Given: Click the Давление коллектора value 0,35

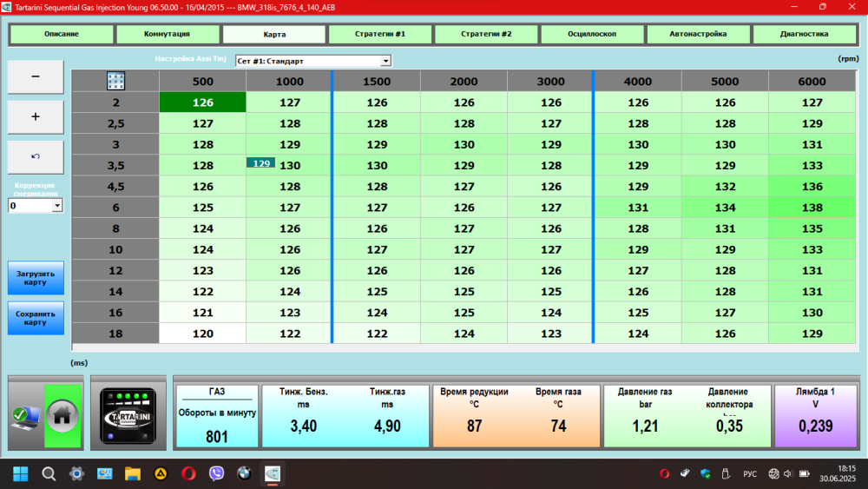Looking at the screenshot, I should [x=729, y=426].
